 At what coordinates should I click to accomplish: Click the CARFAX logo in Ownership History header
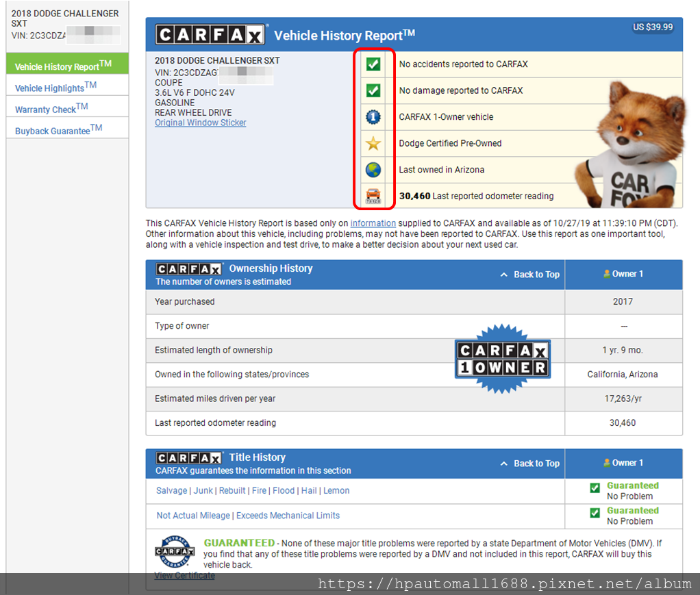tap(189, 268)
